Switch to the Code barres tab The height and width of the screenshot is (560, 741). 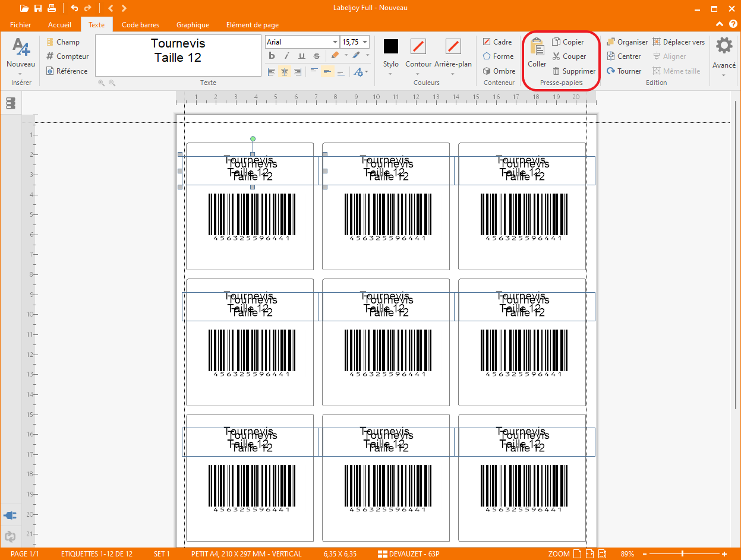(x=140, y=25)
